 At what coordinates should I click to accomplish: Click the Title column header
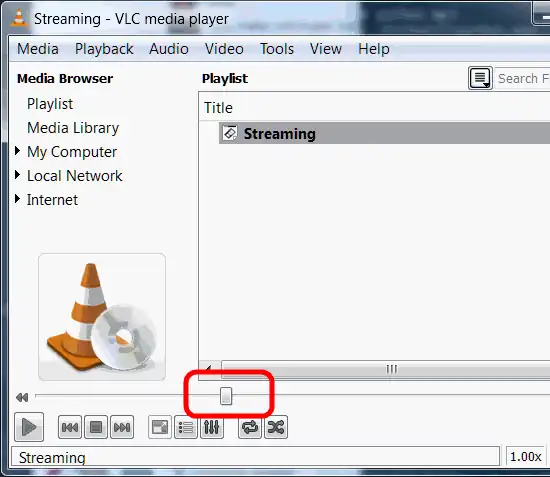click(218, 108)
